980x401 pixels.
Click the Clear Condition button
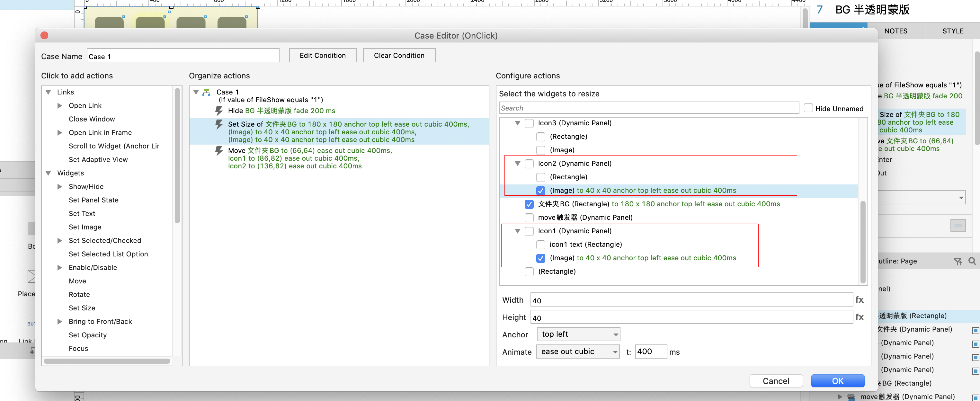pyautogui.click(x=399, y=56)
